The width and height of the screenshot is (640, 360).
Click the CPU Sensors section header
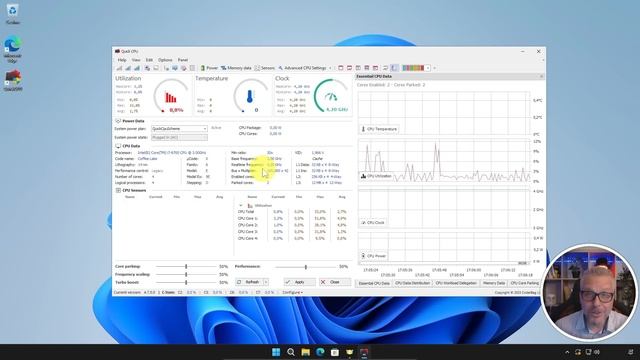tap(131, 190)
